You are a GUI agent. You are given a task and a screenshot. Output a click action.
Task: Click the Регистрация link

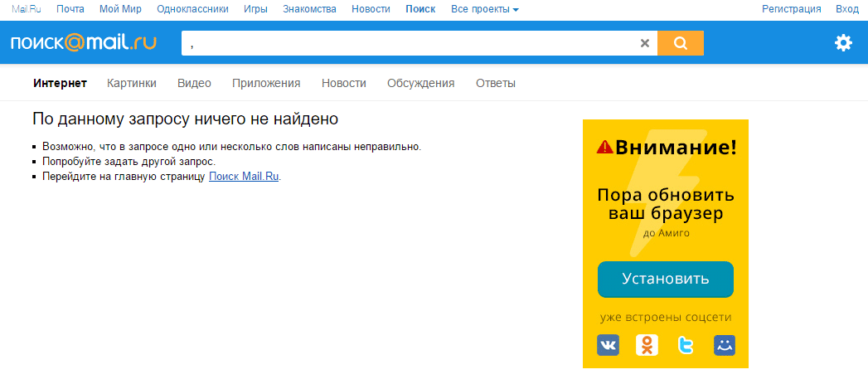[791, 9]
